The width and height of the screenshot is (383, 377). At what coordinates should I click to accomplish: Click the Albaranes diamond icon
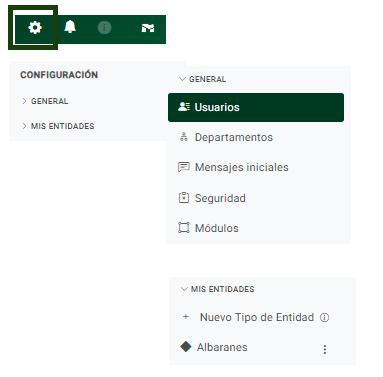(186, 347)
